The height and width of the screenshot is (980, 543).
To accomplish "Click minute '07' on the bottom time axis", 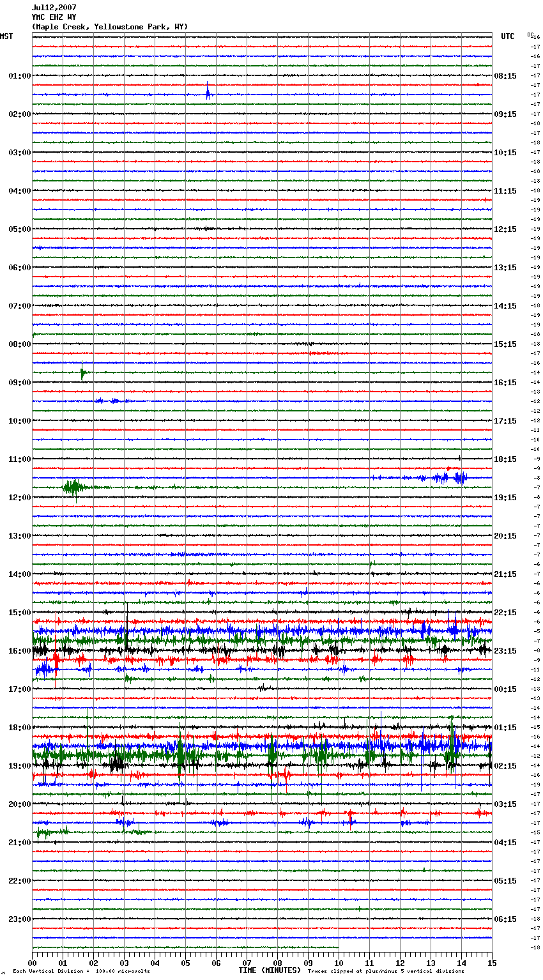I will click(247, 963).
